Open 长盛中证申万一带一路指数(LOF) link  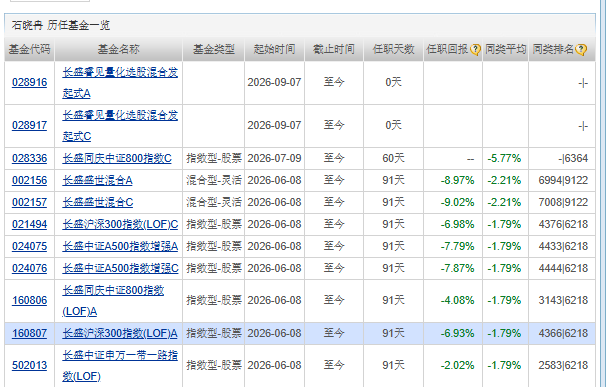pyautogui.click(x=120, y=366)
